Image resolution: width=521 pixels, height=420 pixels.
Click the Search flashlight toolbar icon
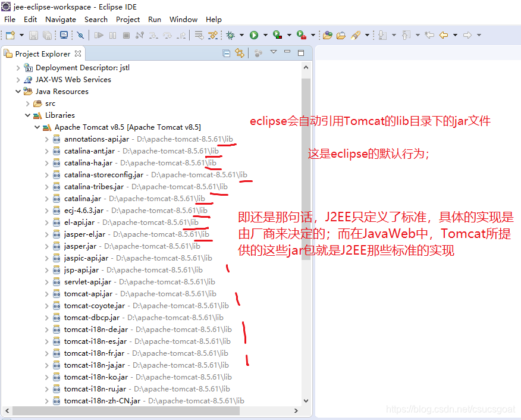tap(356, 35)
